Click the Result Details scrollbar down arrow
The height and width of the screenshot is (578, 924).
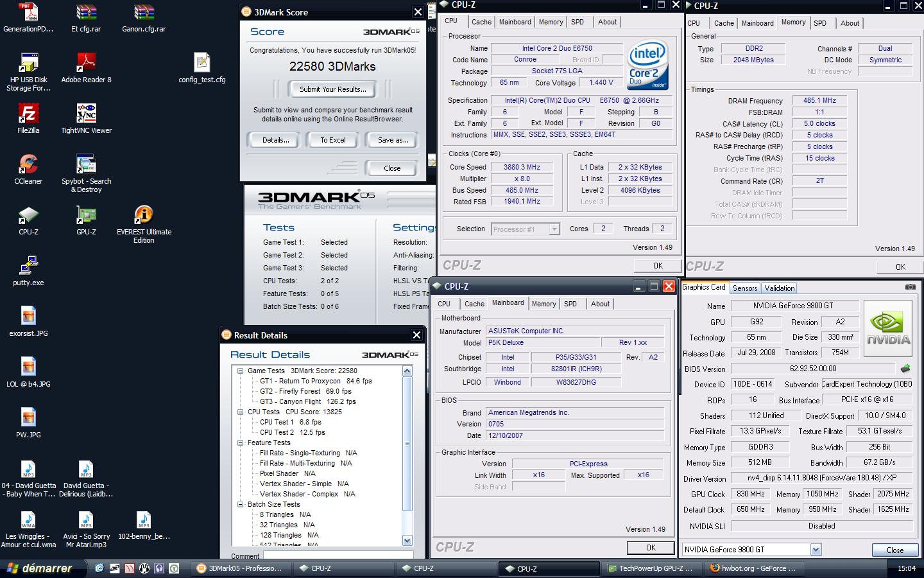point(407,540)
